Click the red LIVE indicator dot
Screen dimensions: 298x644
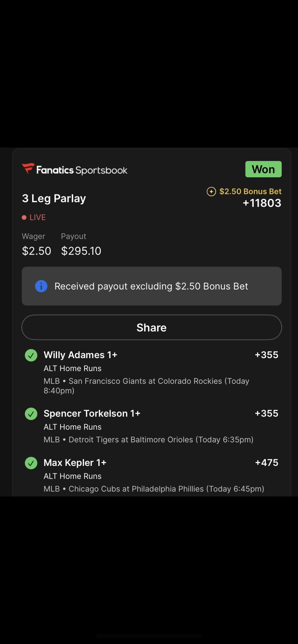[x=24, y=217]
